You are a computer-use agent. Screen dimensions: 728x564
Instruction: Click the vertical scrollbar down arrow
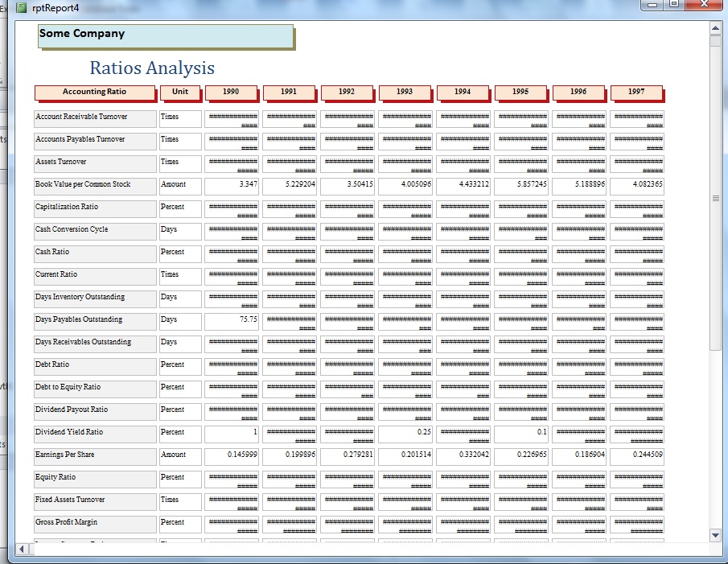pos(715,535)
